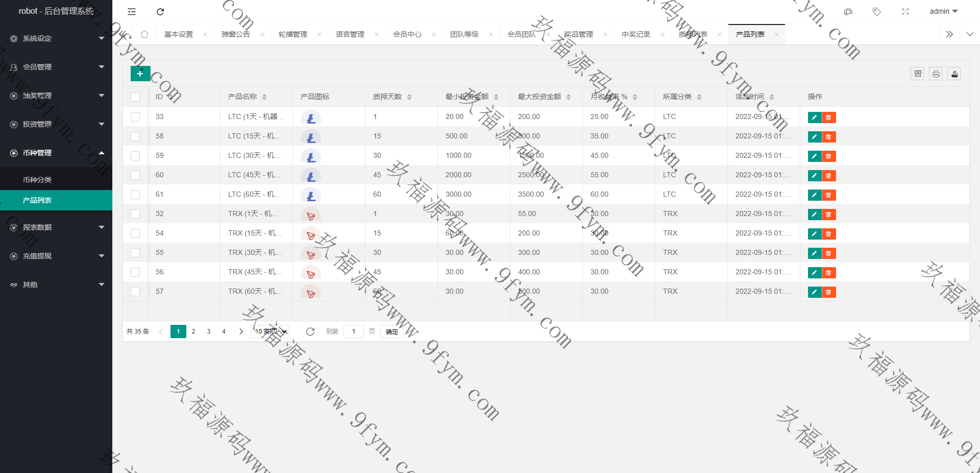
Task: Check the select-all checkbox in table header
Action: pyautogui.click(x=135, y=97)
